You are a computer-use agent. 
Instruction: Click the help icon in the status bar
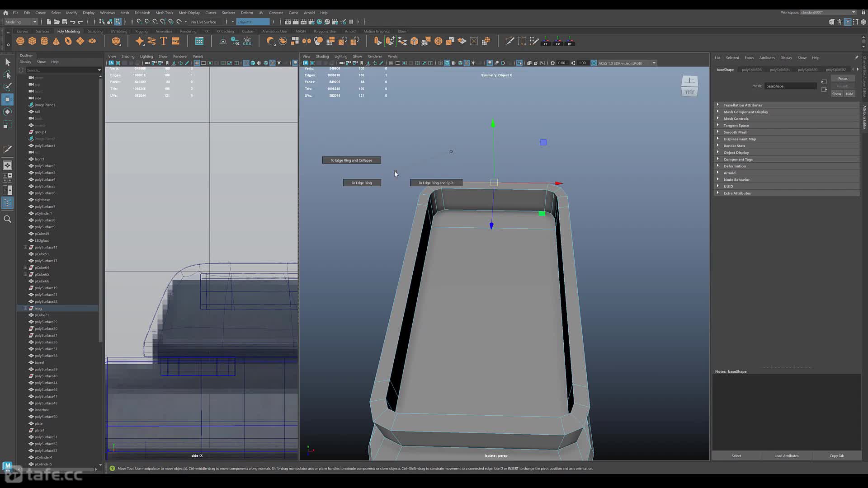click(112, 469)
